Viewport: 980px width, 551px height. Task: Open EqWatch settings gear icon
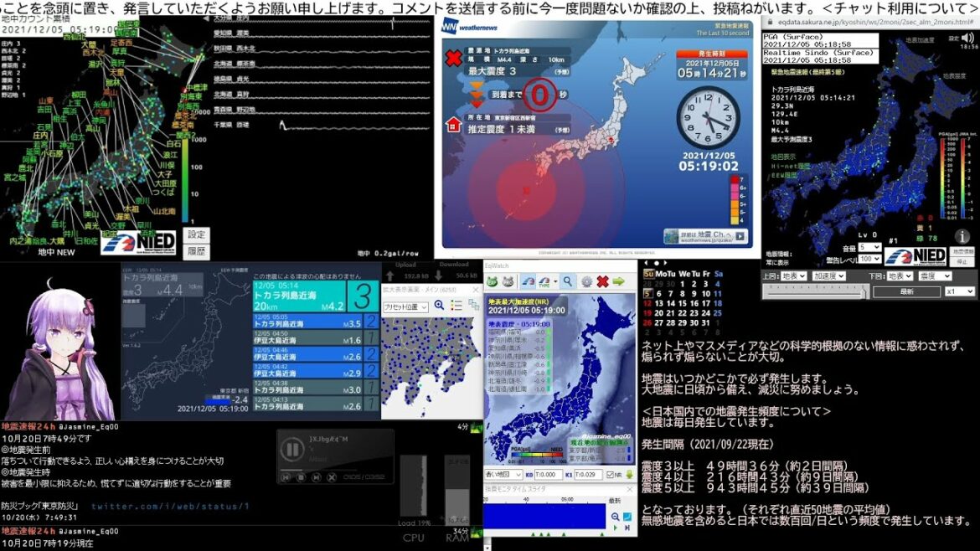tap(585, 281)
